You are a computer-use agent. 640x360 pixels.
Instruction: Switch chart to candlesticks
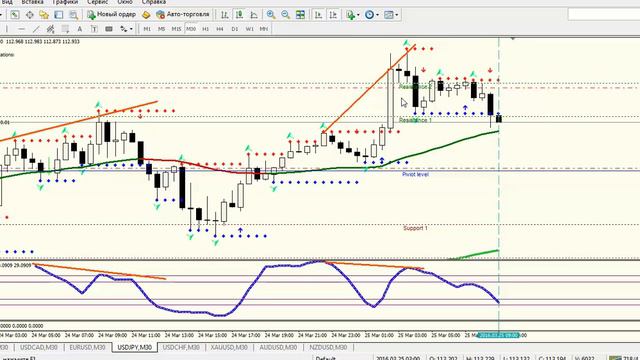click(239, 15)
